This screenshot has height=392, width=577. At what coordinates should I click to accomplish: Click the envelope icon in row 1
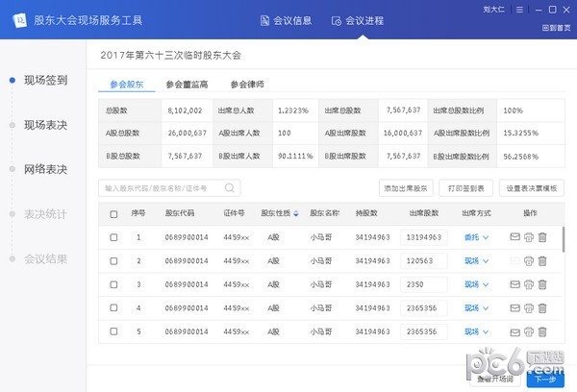(514, 236)
